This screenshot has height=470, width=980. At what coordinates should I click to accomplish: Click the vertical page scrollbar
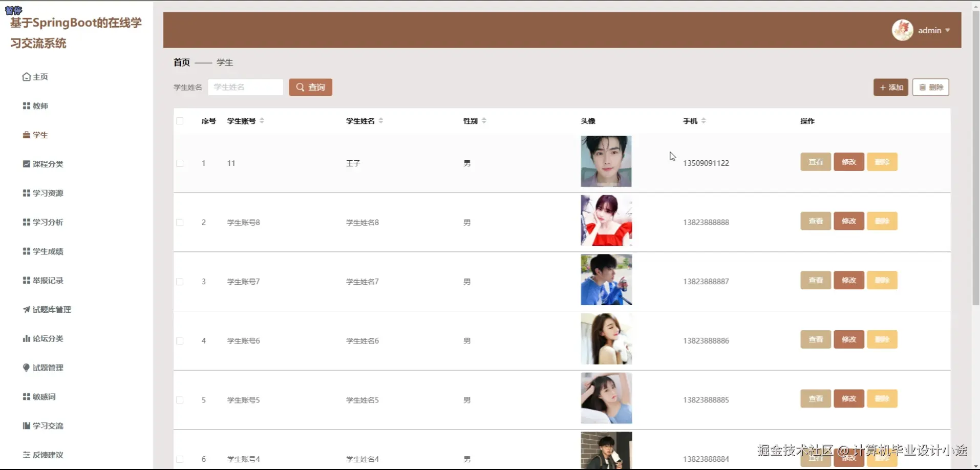click(976, 159)
